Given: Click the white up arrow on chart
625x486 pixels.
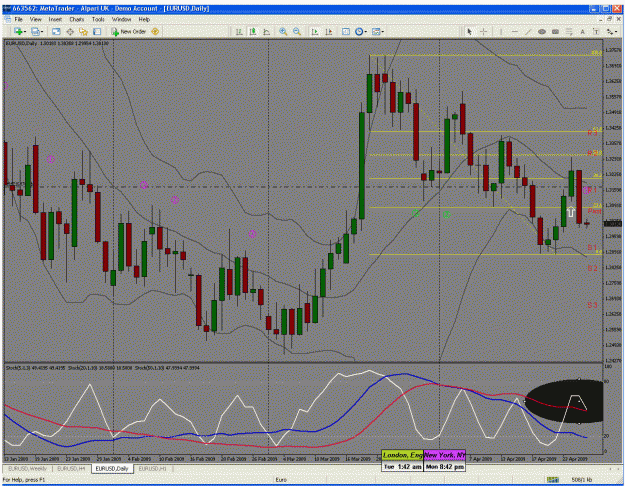Looking at the screenshot, I should (x=571, y=212).
